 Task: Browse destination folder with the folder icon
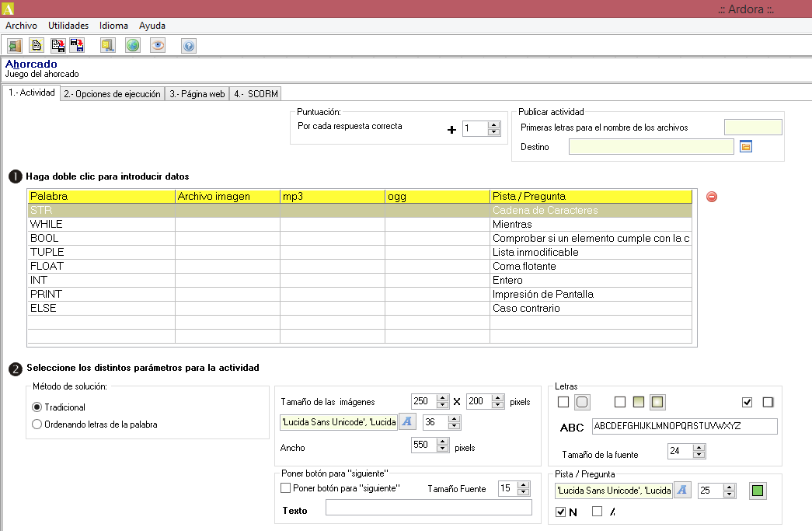pos(746,147)
